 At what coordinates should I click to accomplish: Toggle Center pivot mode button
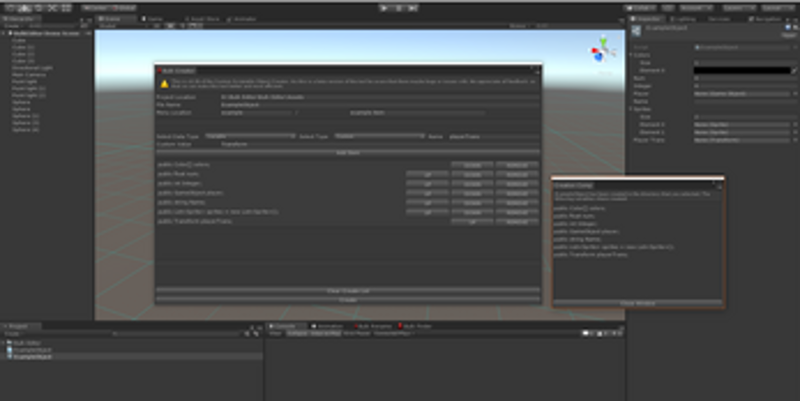tap(95, 8)
